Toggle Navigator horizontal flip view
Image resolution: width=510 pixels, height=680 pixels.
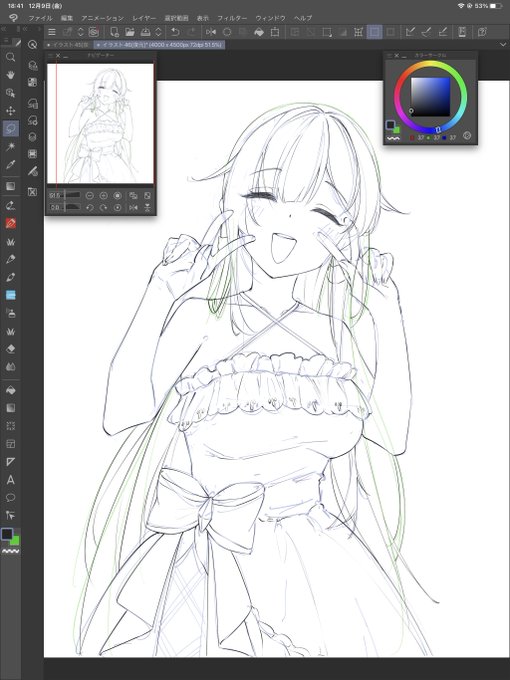click(133, 208)
